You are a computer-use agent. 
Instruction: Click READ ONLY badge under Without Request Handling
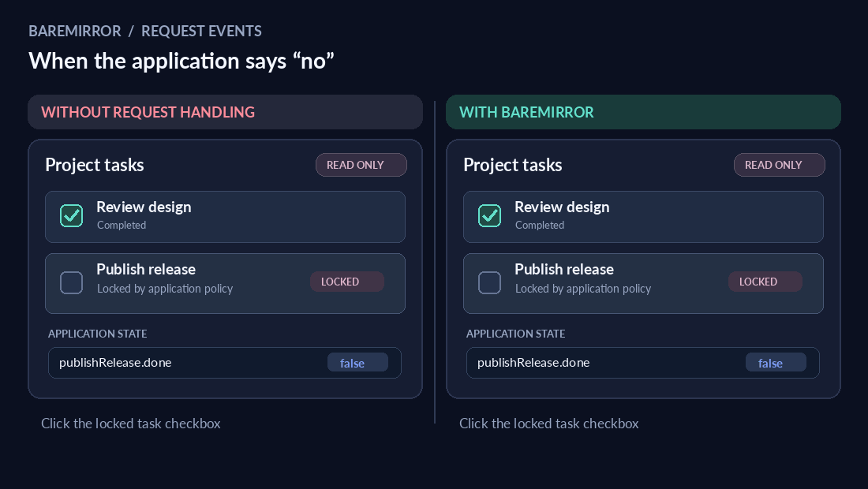coord(361,165)
